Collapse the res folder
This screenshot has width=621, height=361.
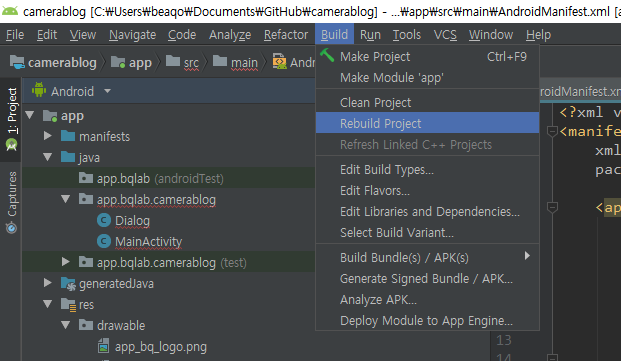pos(48,304)
